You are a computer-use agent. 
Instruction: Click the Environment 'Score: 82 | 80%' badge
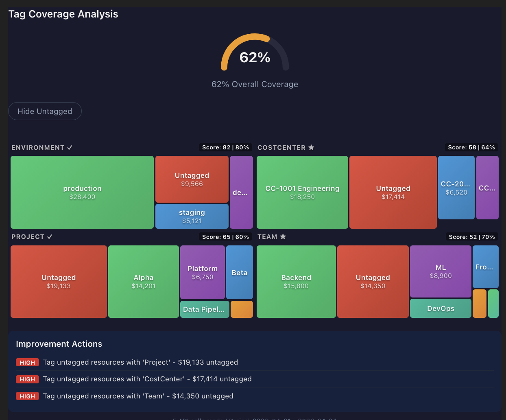coord(225,147)
